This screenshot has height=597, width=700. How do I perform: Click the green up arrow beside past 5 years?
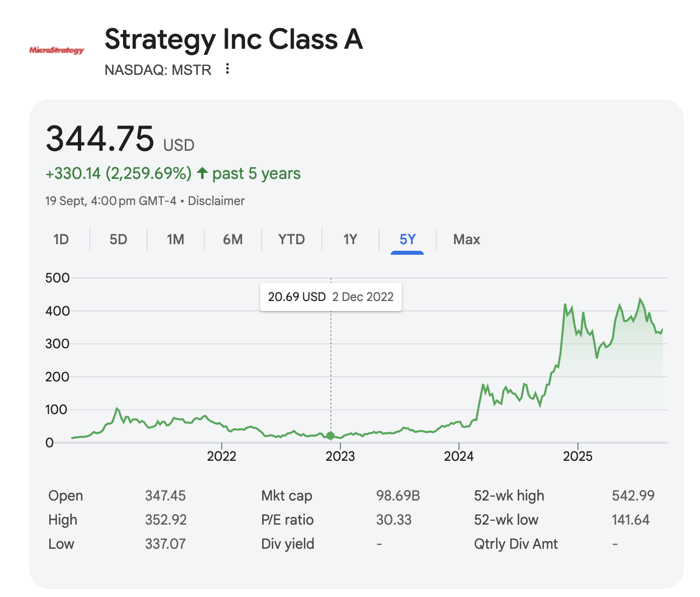[202, 173]
